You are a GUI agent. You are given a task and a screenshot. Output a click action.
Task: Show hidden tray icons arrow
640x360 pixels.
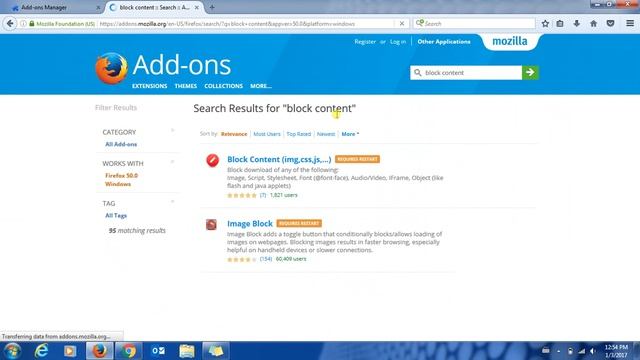coord(558,351)
